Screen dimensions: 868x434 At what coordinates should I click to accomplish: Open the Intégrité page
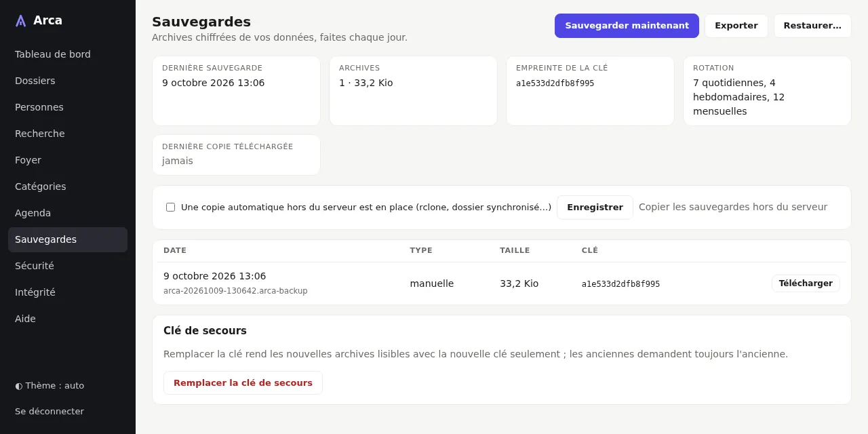pyautogui.click(x=68, y=292)
